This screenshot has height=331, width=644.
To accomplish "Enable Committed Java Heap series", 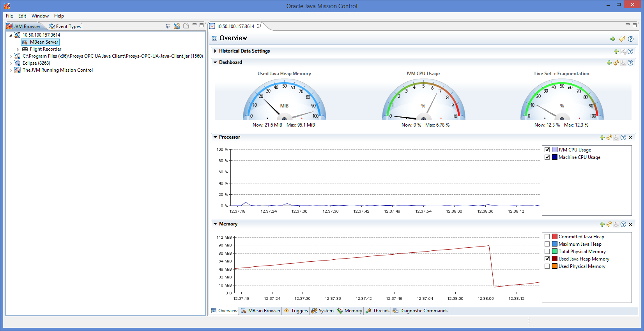I will point(547,236).
